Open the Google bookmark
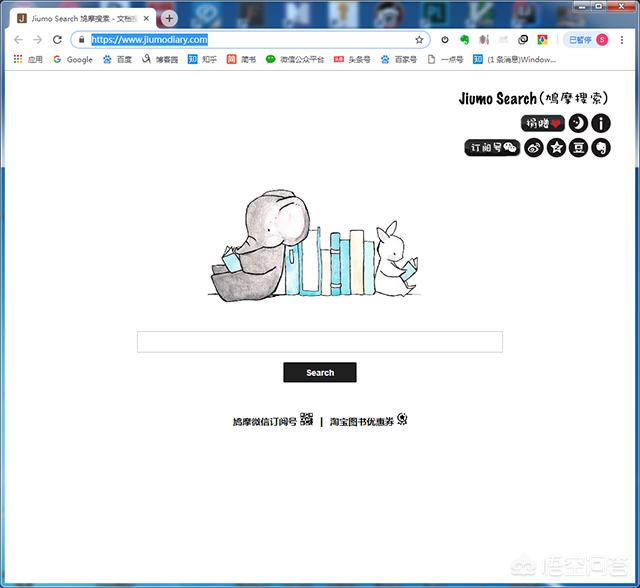 pyautogui.click(x=73, y=60)
